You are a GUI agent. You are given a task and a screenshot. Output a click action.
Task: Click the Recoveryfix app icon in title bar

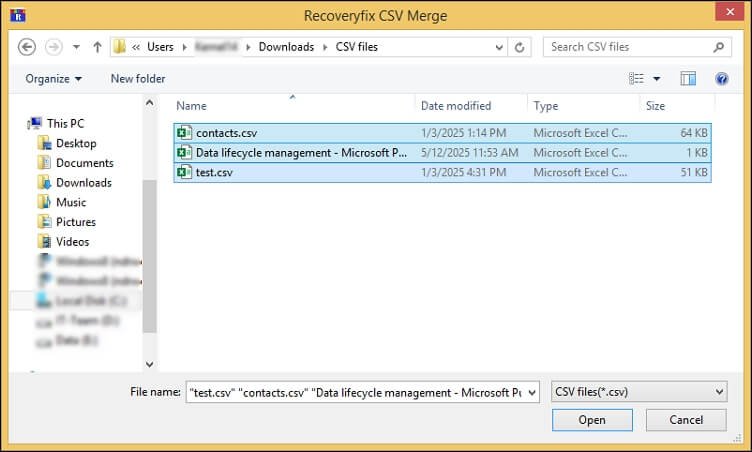pos(18,15)
